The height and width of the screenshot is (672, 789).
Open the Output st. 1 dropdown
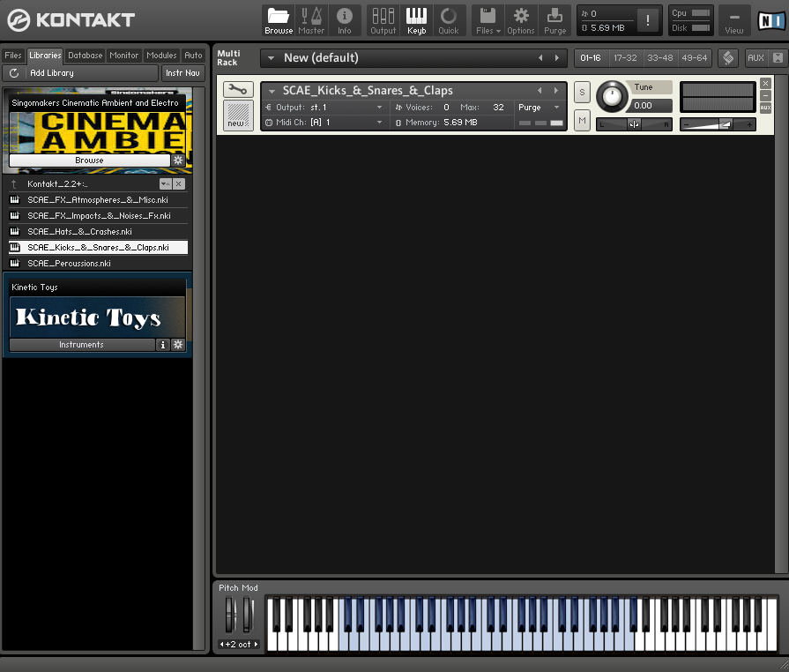tap(324, 108)
